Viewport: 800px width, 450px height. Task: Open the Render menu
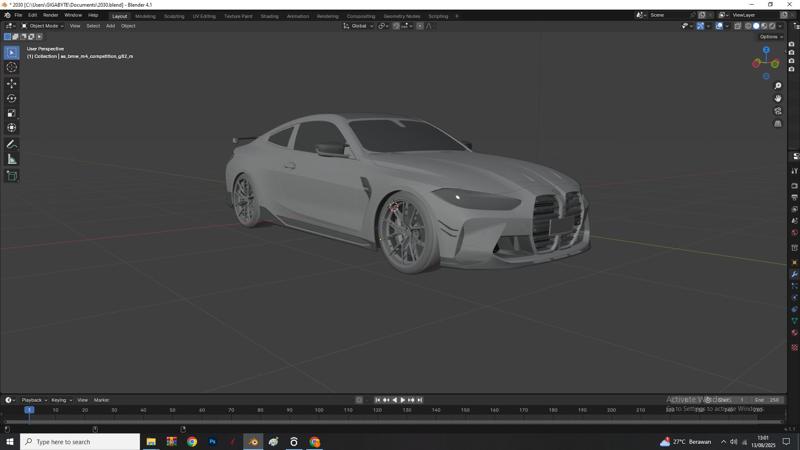[51, 15]
